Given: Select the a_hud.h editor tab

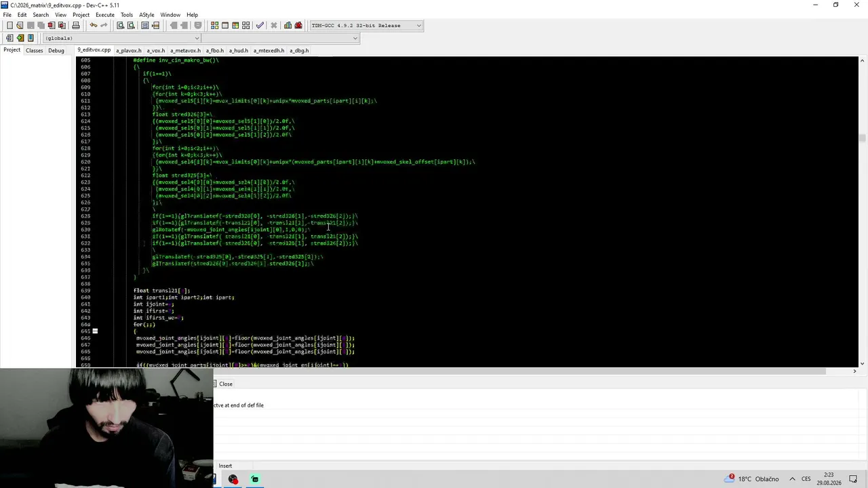Looking at the screenshot, I should coord(239,50).
